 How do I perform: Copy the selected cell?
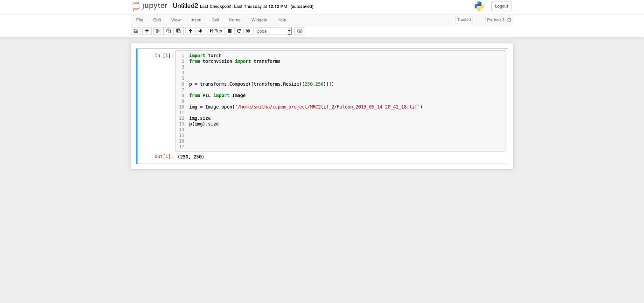pyautogui.click(x=169, y=31)
